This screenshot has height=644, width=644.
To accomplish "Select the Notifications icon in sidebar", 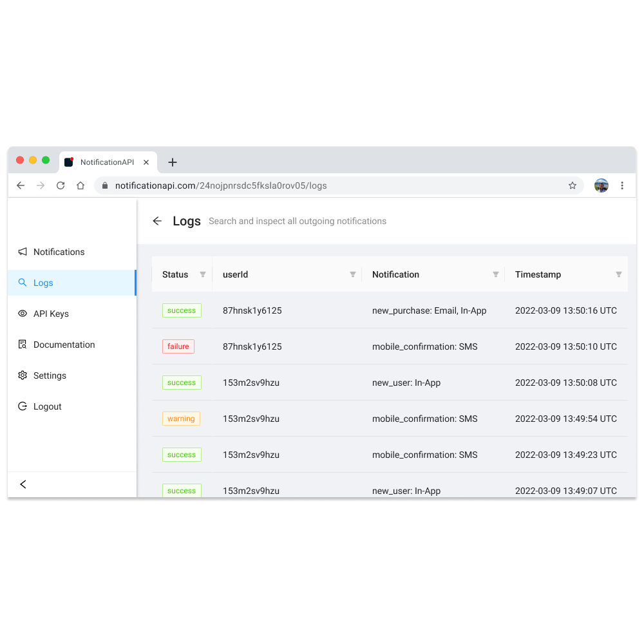I will pyautogui.click(x=21, y=251).
